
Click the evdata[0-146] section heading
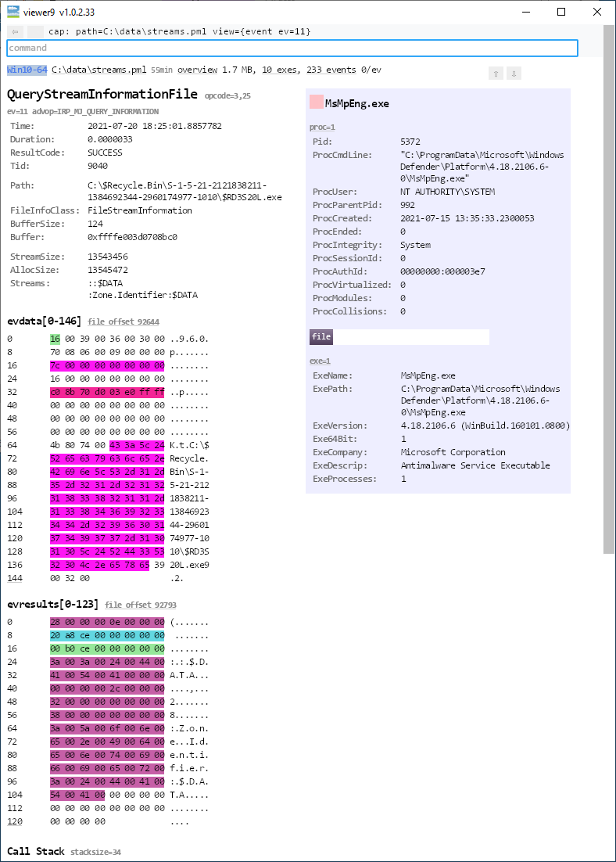[44, 321]
